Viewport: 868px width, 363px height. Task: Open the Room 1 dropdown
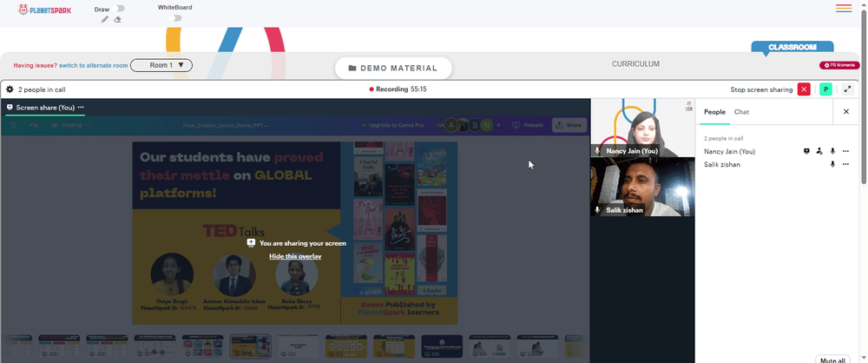pyautogui.click(x=161, y=65)
